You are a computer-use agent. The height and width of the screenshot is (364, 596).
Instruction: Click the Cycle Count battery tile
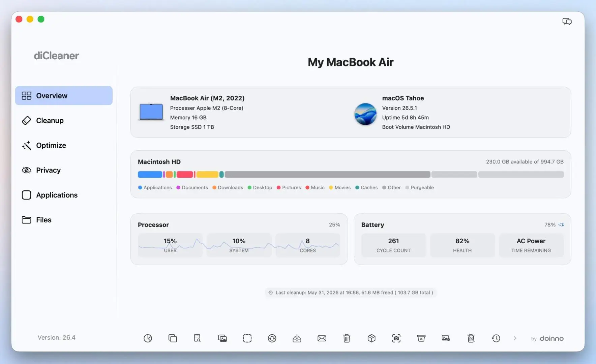coord(393,245)
